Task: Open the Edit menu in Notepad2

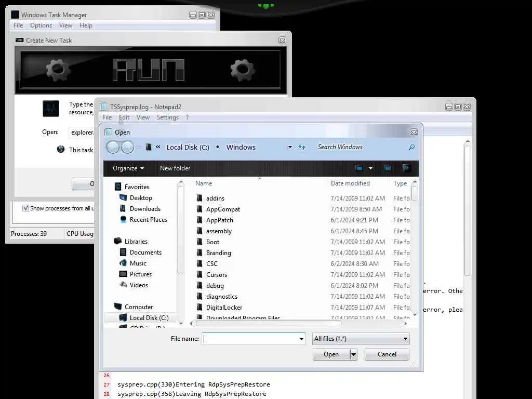Action: 124,117
